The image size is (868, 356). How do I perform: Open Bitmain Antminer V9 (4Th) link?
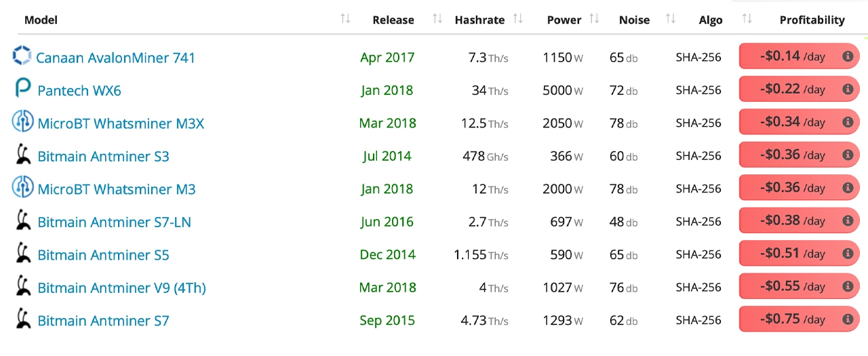122,288
